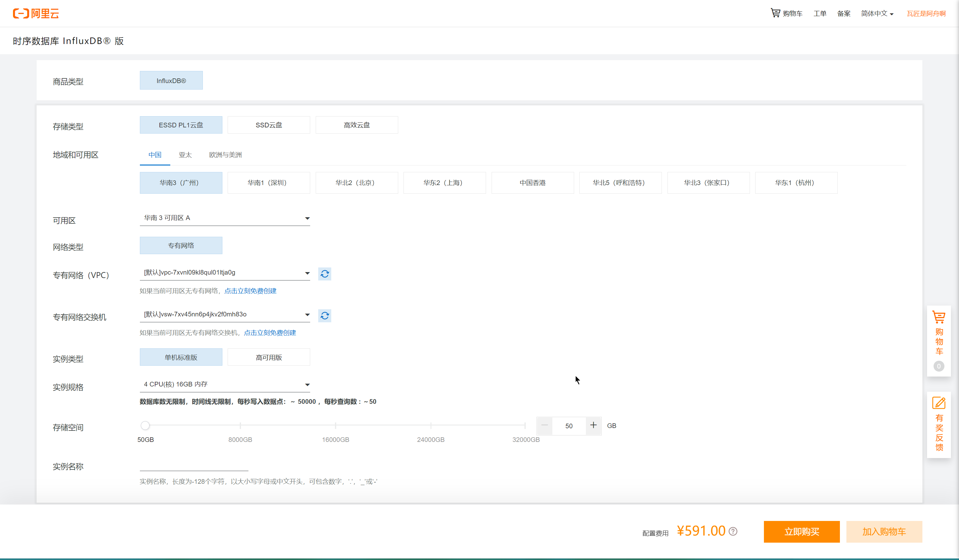Viewport: 959px width, 560px height.
Task: Choose 华东1（杭州）region
Action: click(x=796, y=183)
